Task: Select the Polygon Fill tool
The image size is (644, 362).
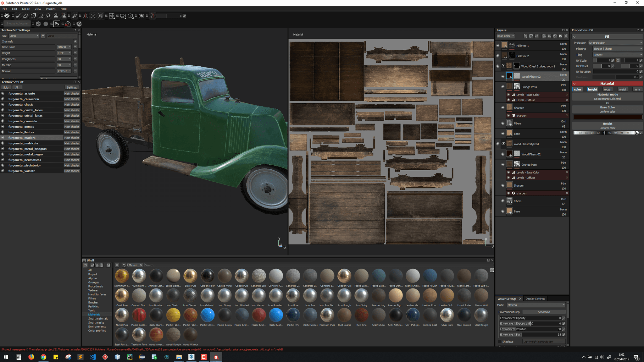Action: click(41, 16)
